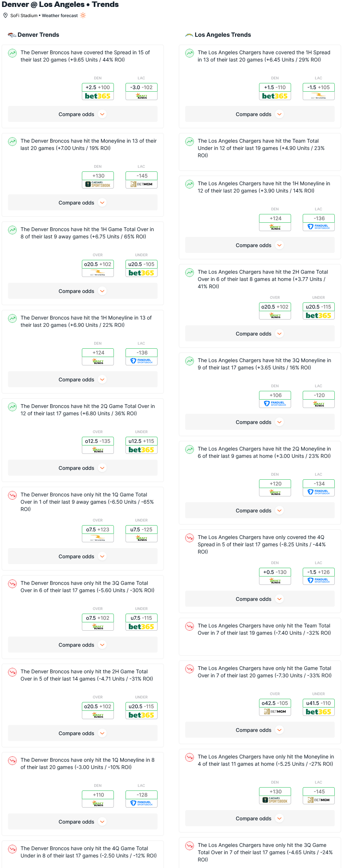Select bet365 u41.5 -110 game total under
This screenshot has width=342, height=868.
pyautogui.click(x=319, y=707)
